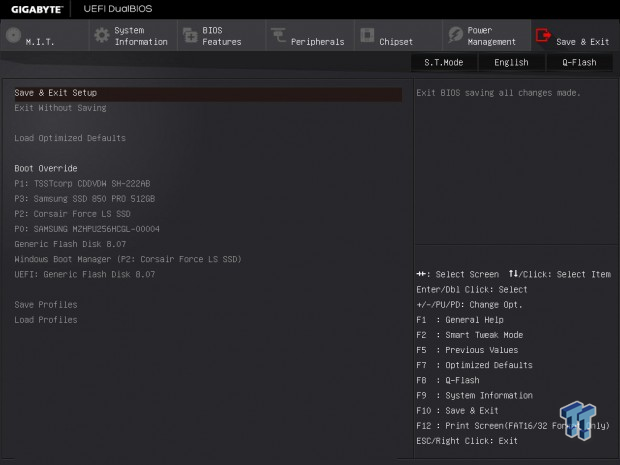This screenshot has height=465, width=620.
Task: Click the Peripherals connector icon
Action: pos(278,35)
